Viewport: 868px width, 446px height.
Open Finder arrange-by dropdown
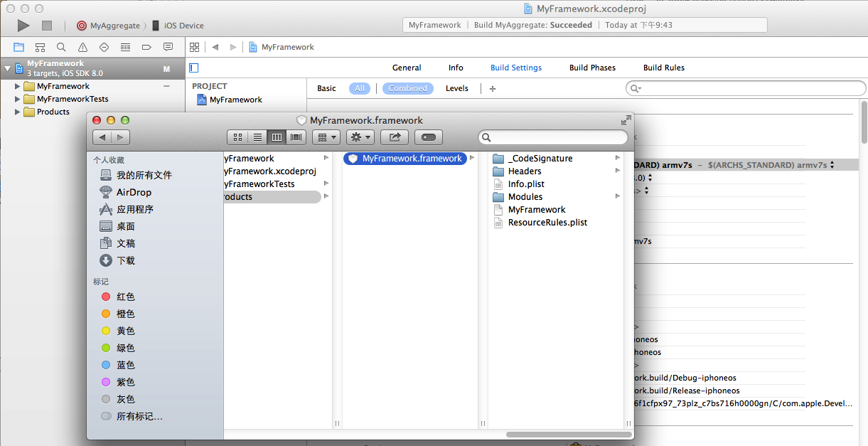click(x=326, y=137)
